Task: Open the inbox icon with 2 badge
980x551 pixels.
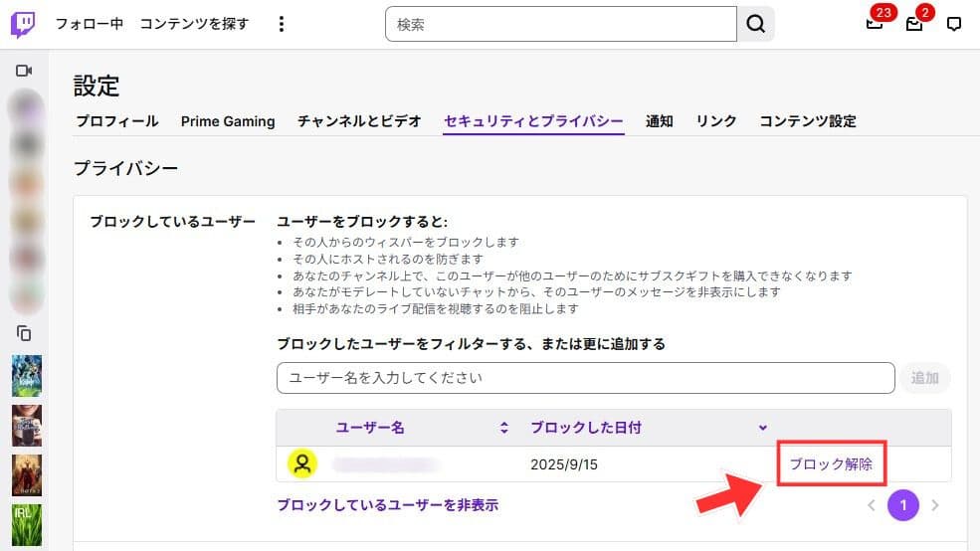Action: pos(914,23)
